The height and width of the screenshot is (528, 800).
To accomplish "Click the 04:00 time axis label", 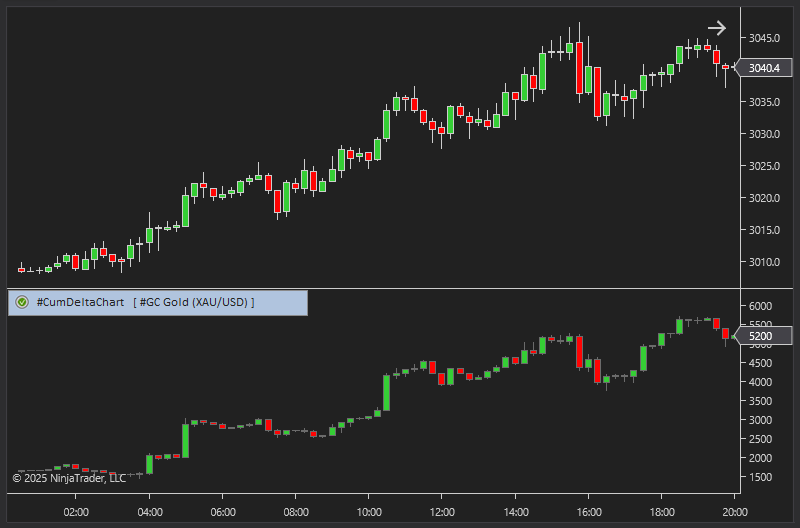I will click(149, 511).
